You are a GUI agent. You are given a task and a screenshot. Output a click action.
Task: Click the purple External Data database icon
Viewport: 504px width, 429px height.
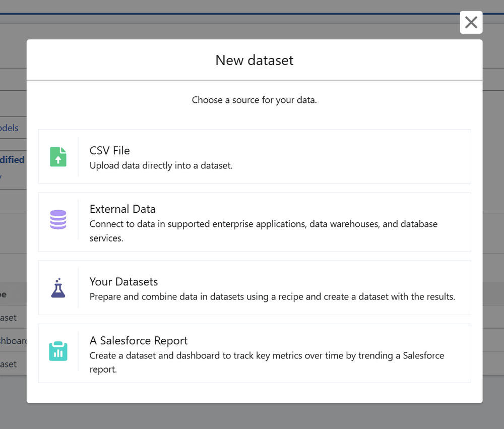[58, 220]
